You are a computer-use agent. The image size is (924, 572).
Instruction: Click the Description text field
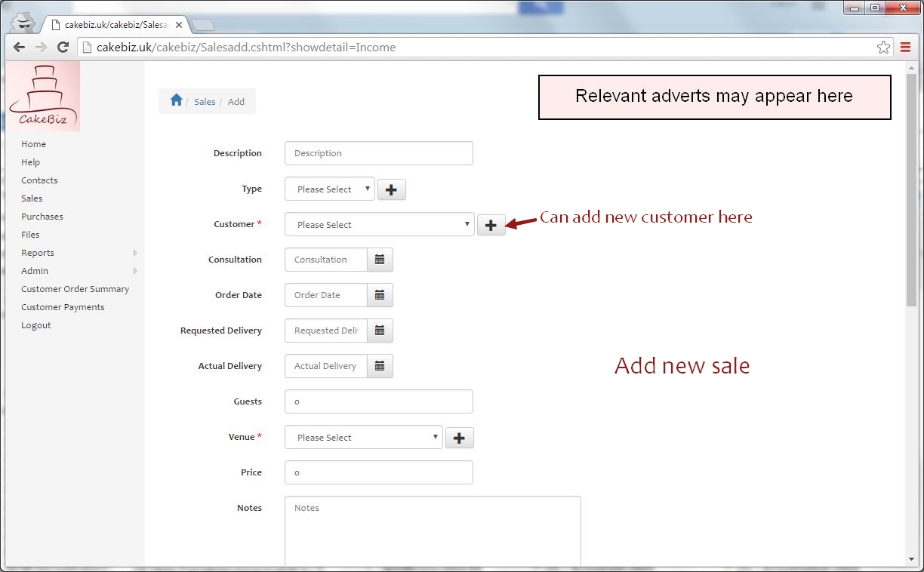coord(378,153)
